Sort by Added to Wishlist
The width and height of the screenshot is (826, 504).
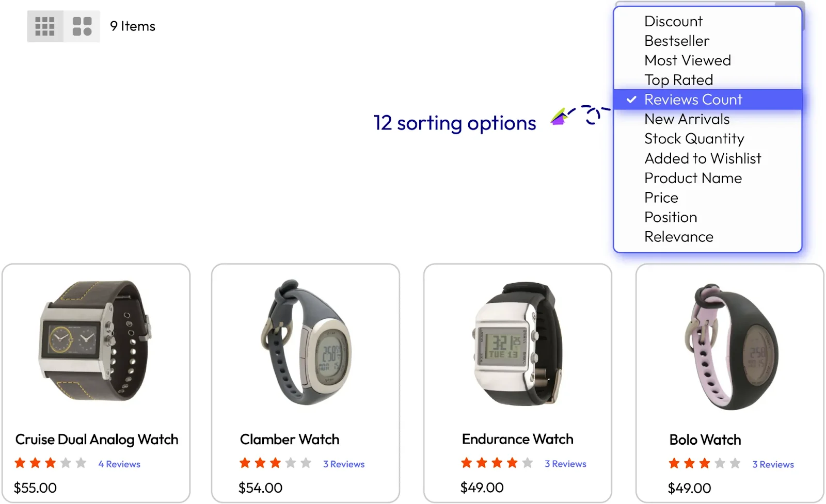[702, 159]
